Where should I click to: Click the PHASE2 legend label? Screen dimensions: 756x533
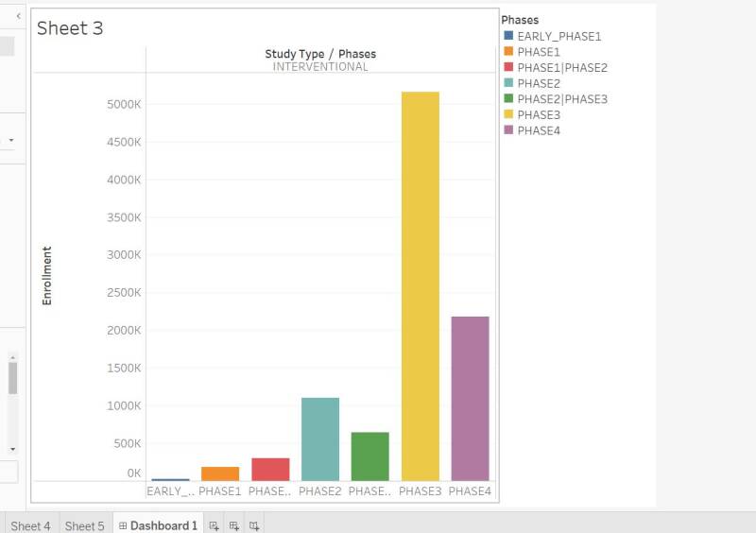(x=539, y=83)
